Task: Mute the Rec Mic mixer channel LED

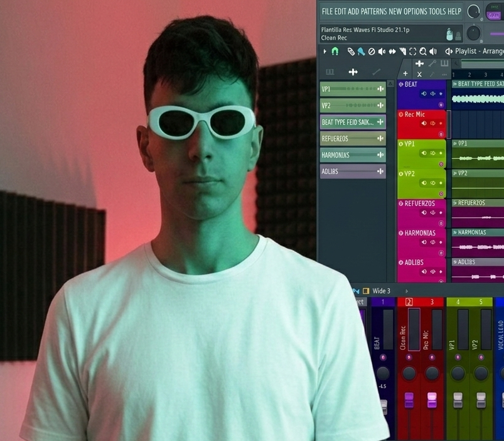Action: (x=432, y=357)
